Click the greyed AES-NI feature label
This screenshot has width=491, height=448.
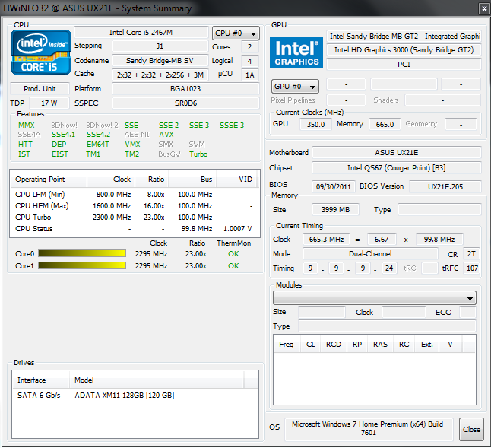(x=137, y=135)
